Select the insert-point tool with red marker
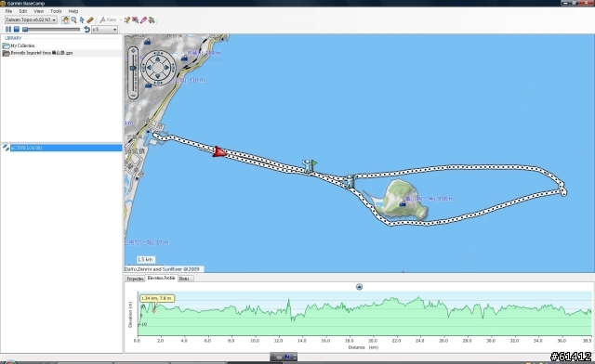The width and height of the screenshot is (595, 364). tap(135, 19)
